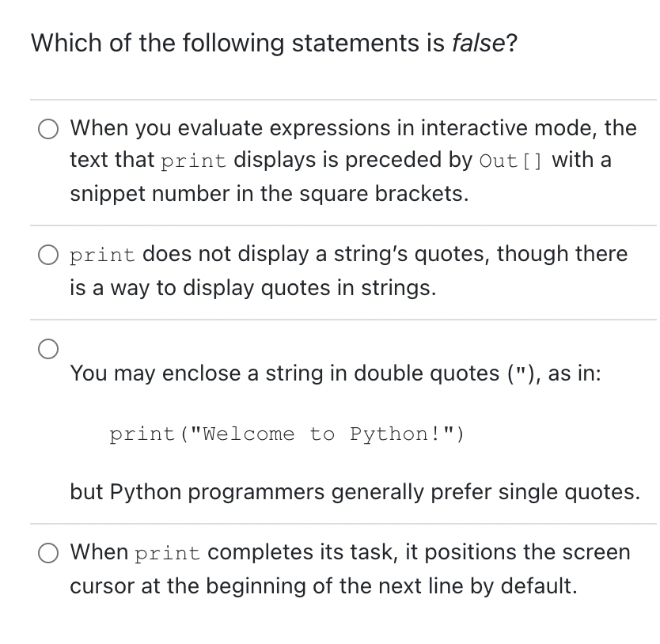Click 'snippet number in the square brackets' text

click(x=269, y=194)
